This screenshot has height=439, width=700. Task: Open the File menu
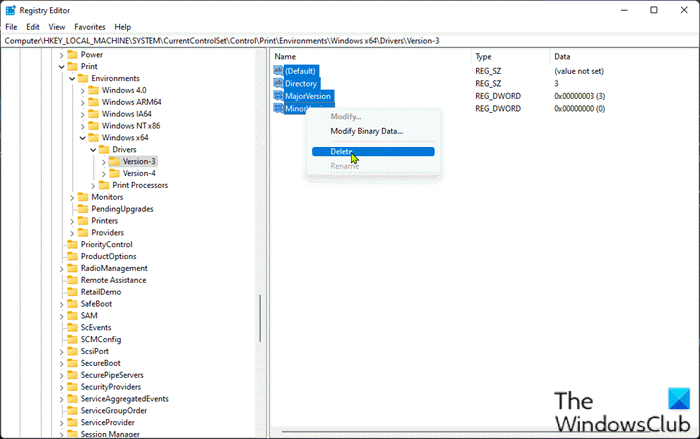11,27
